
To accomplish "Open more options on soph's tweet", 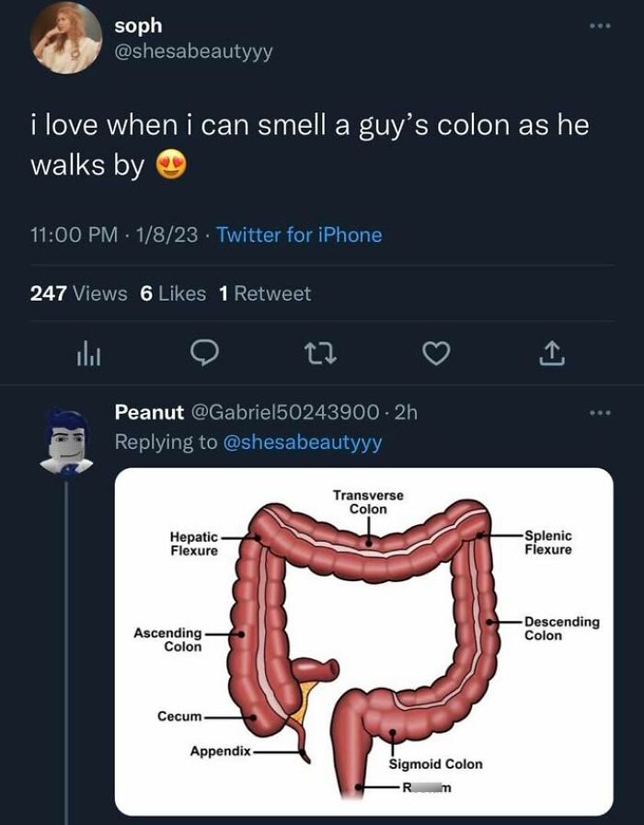I will point(601,26).
